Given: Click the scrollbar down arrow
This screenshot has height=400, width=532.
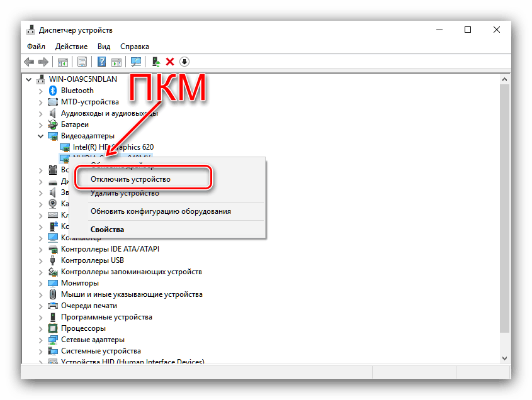Looking at the screenshot, I should 504,358.
